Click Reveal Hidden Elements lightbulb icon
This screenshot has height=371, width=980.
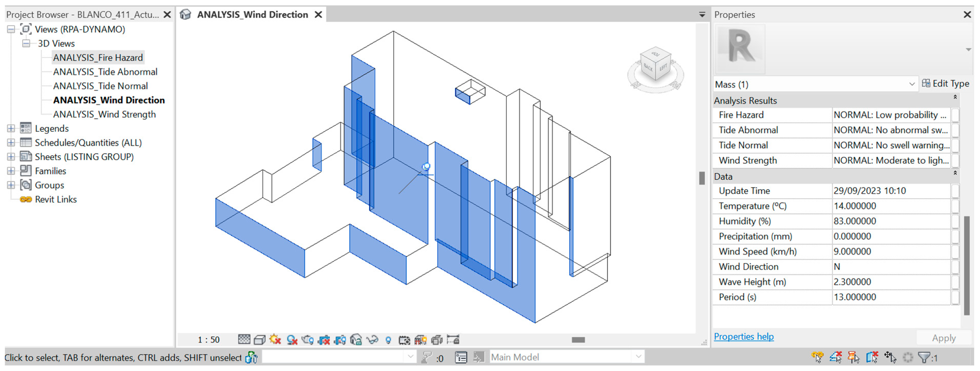click(388, 340)
